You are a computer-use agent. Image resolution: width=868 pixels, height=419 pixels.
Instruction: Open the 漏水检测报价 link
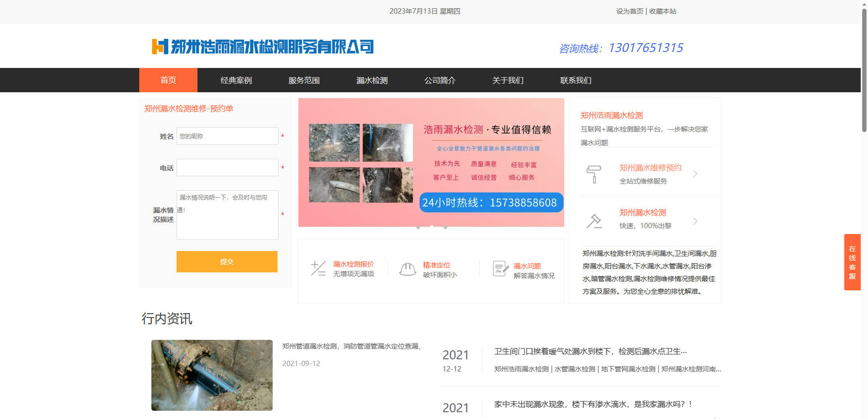[354, 264]
